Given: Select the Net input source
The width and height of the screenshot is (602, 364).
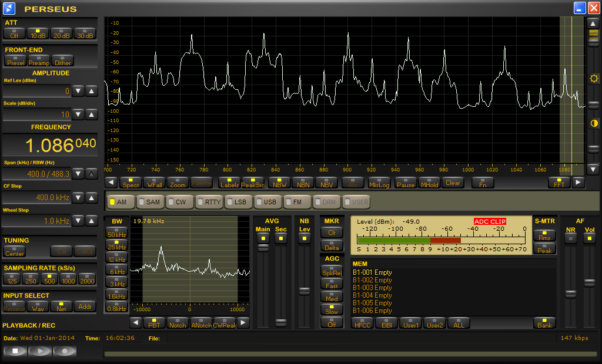Looking at the screenshot, I should point(61,306).
